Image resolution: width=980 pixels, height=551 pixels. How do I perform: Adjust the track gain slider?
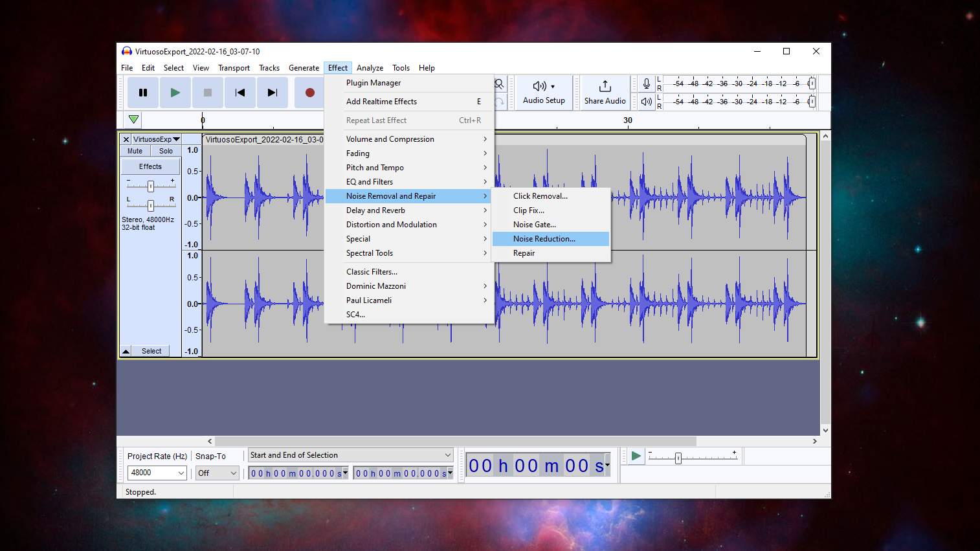150,185
